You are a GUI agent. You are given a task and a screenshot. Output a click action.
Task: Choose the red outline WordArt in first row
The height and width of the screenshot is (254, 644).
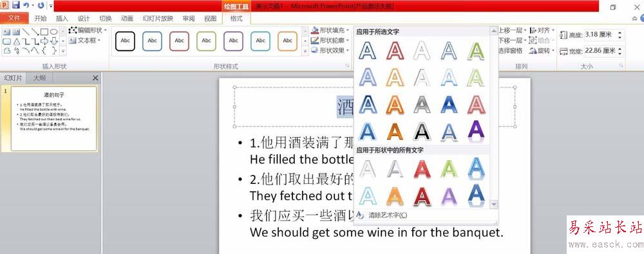(x=395, y=51)
